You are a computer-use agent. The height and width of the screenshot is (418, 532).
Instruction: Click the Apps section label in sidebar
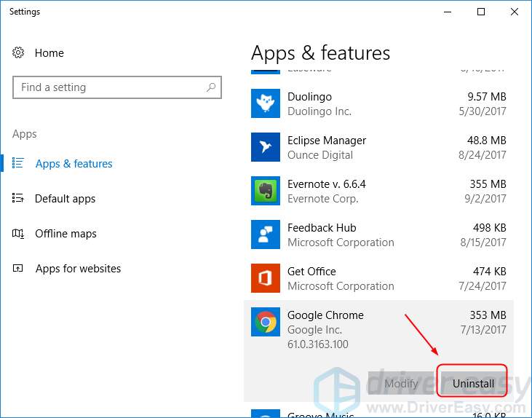pyautogui.click(x=25, y=135)
